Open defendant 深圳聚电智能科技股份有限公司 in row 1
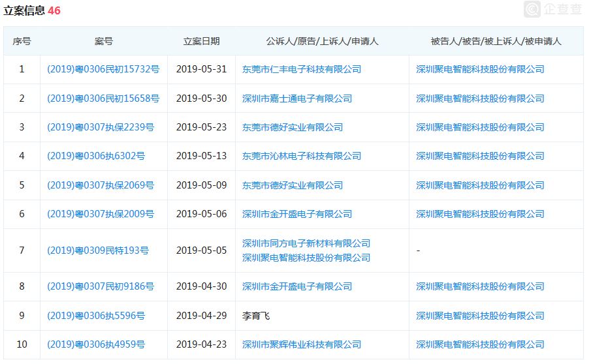The height and width of the screenshot is (364, 591). point(480,69)
